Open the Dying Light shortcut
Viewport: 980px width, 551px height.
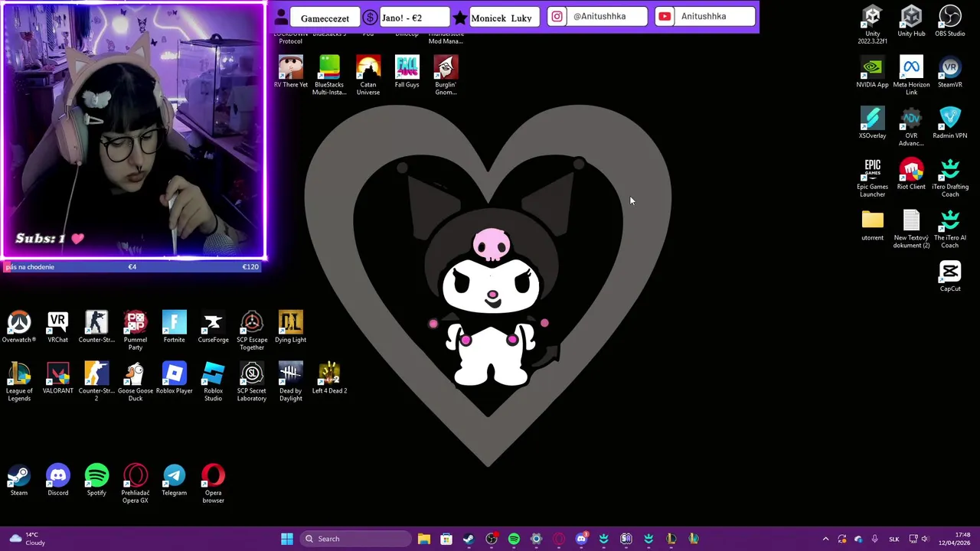[290, 327]
